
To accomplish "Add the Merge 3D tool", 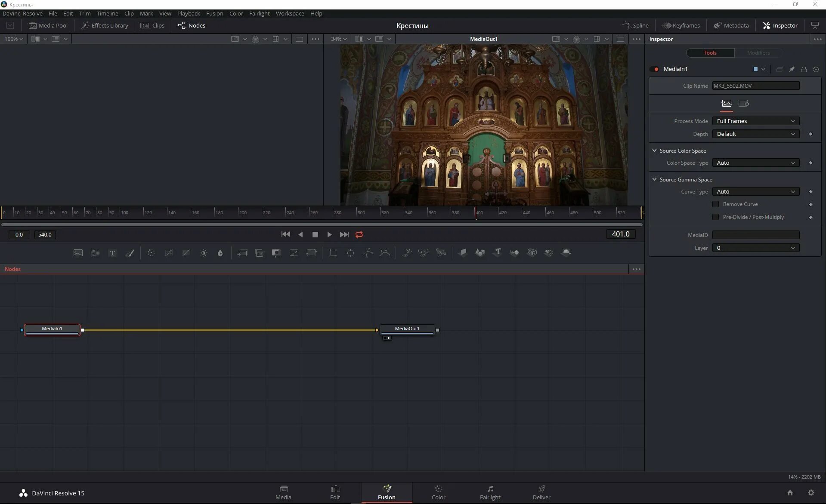I will tap(514, 253).
